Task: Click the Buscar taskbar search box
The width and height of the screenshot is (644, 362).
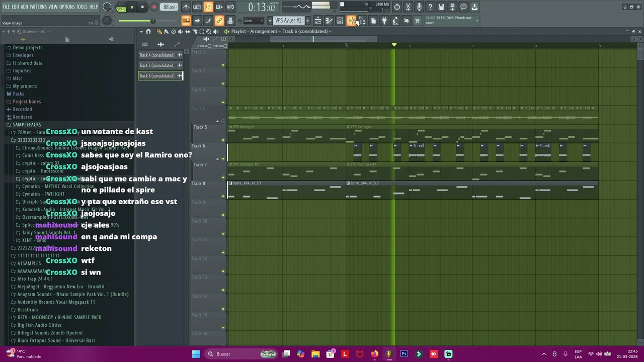Action: (x=242, y=354)
